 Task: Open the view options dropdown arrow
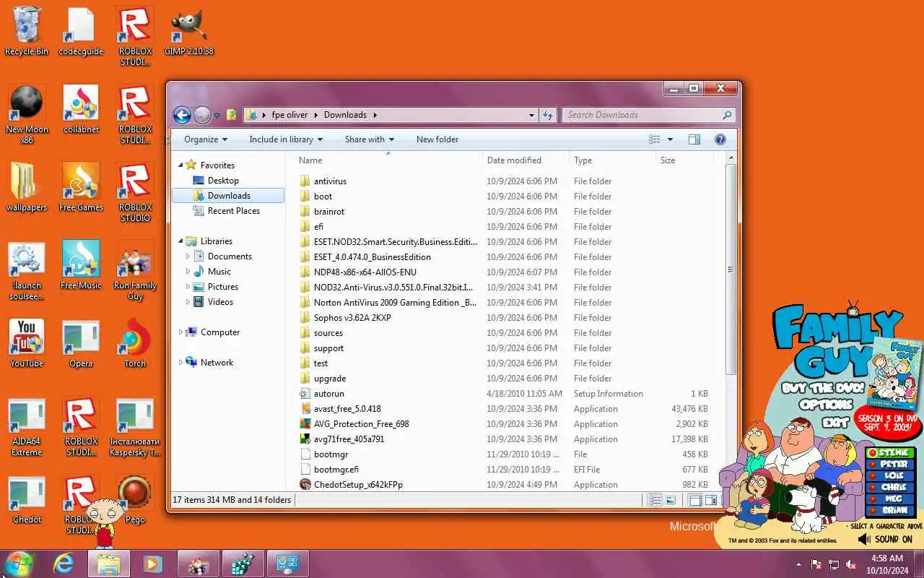[670, 139]
